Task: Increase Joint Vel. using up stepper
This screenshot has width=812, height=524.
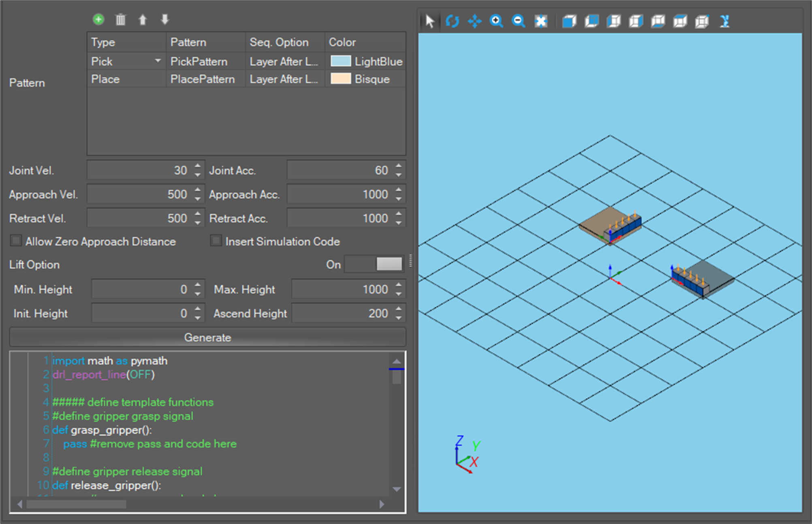Action: point(197,166)
